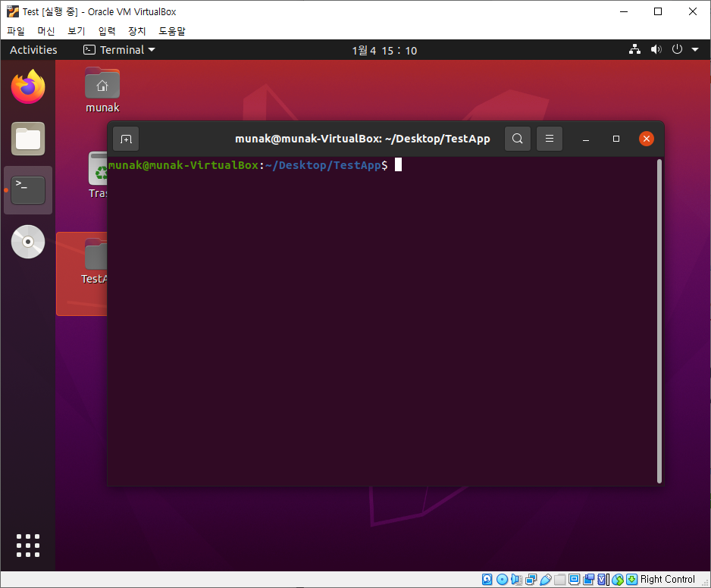Click Activities in the top bar
Viewport: 711px width, 588px height.
(x=33, y=50)
